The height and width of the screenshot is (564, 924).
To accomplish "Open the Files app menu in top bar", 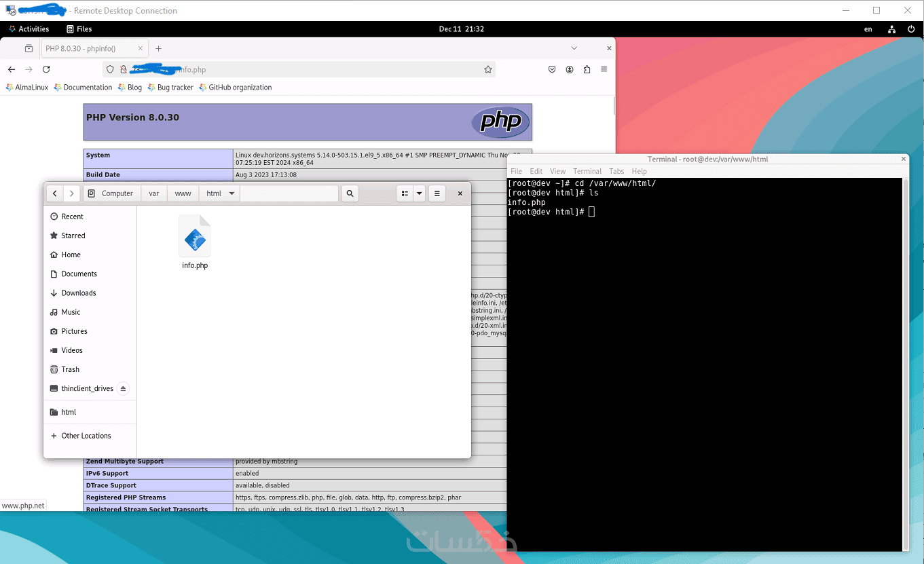I will coord(79,29).
